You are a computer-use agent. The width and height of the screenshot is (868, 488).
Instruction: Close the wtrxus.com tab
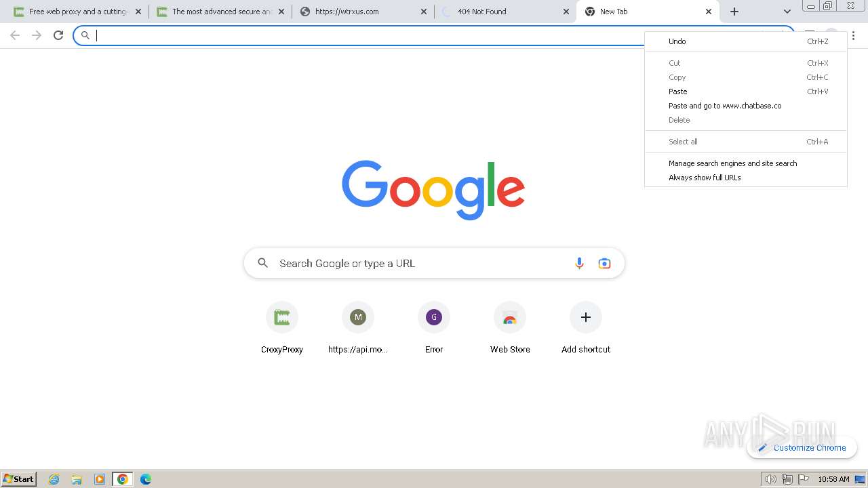pyautogui.click(x=424, y=12)
